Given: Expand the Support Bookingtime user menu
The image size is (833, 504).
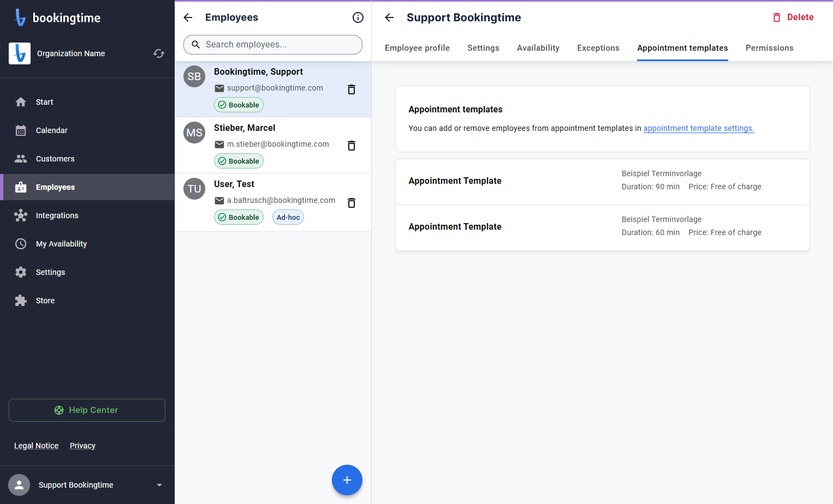Looking at the screenshot, I should 159,485.
